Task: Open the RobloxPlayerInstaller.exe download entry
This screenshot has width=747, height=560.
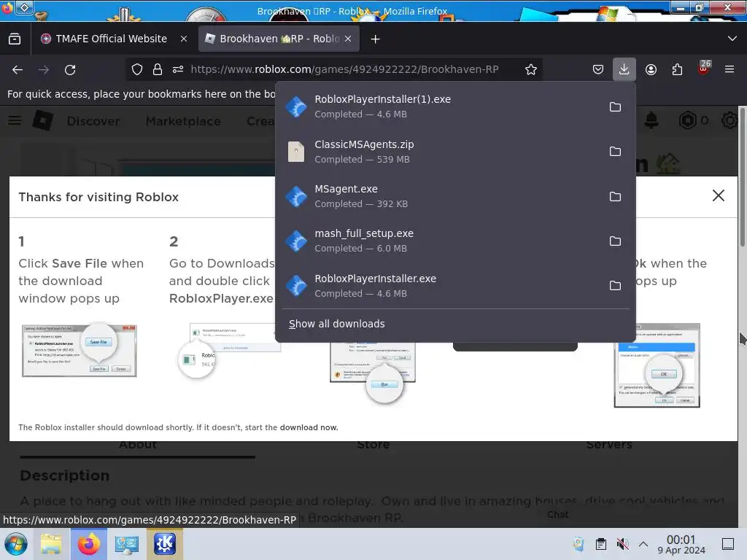Action: coord(438,285)
